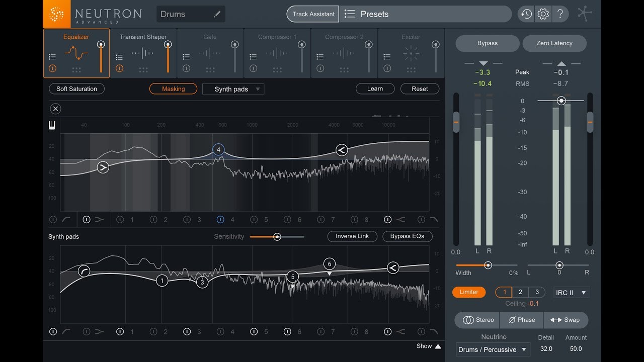Edit the Drums track name pencil icon
The image size is (644, 362).
217,15
